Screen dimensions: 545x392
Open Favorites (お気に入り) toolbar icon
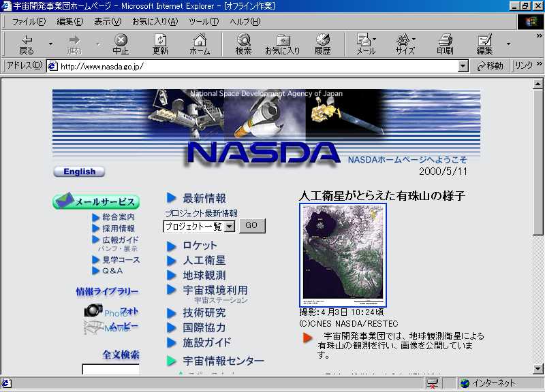pos(283,44)
